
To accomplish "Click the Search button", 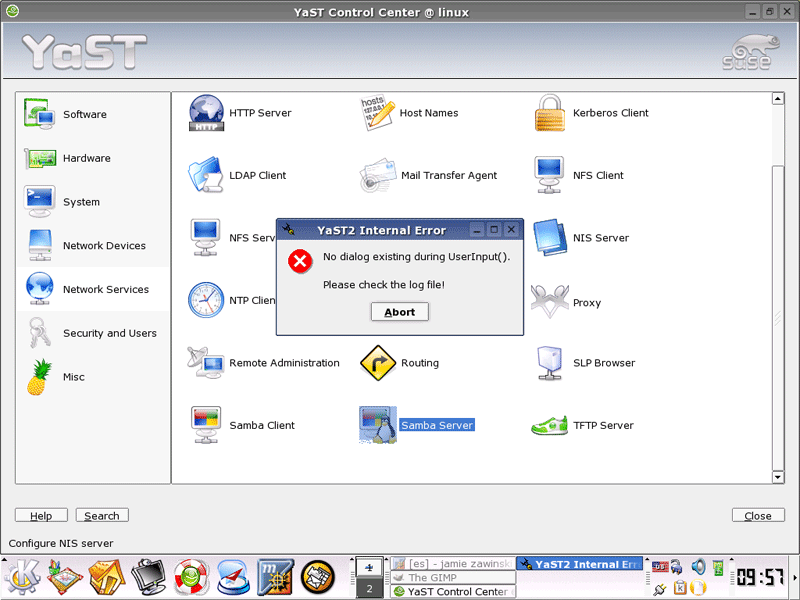I will click(102, 515).
